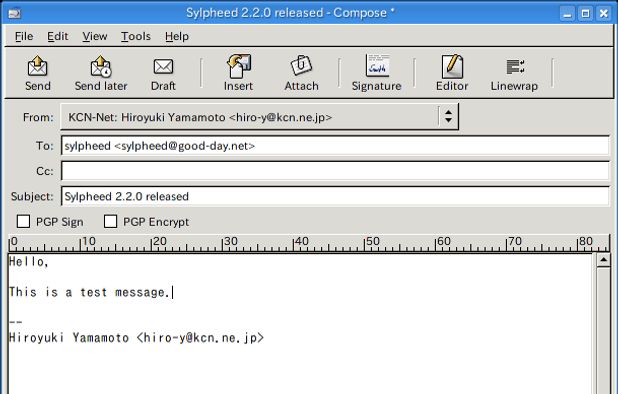
Task: Click 'This is a test message.' text
Action: pos(89,292)
